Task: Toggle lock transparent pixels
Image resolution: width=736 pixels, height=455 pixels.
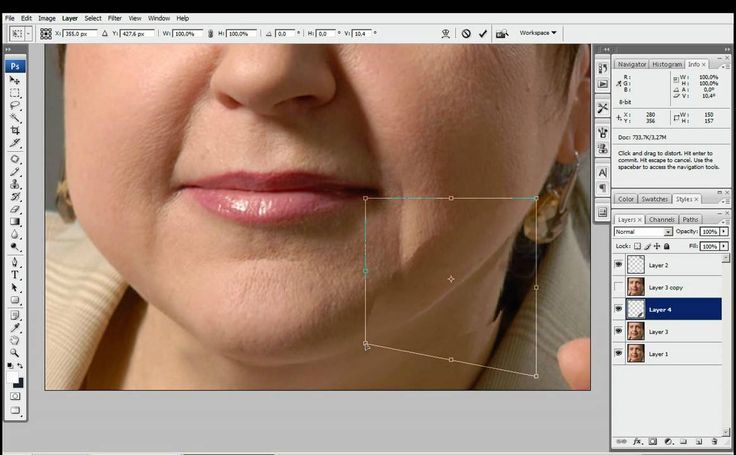Action: pos(637,246)
